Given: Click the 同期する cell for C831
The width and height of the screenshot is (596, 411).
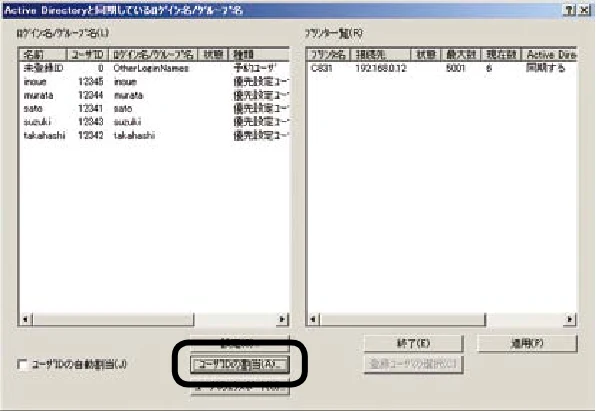Looking at the screenshot, I should tap(545, 68).
